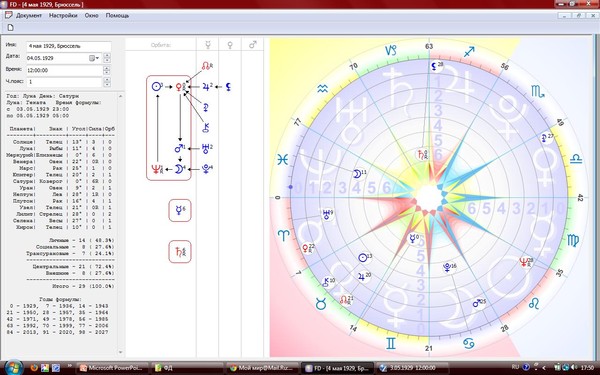600x375 pixels.
Task: Click the Neptune glyph on the chart wheel
Action: pyautogui.click(x=524, y=262)
